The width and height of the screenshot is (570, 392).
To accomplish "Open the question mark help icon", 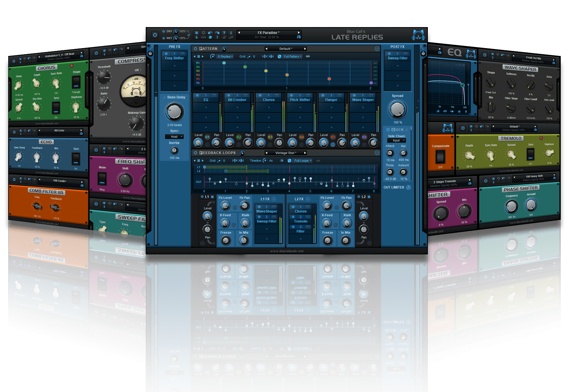I will tap(224, 33).
